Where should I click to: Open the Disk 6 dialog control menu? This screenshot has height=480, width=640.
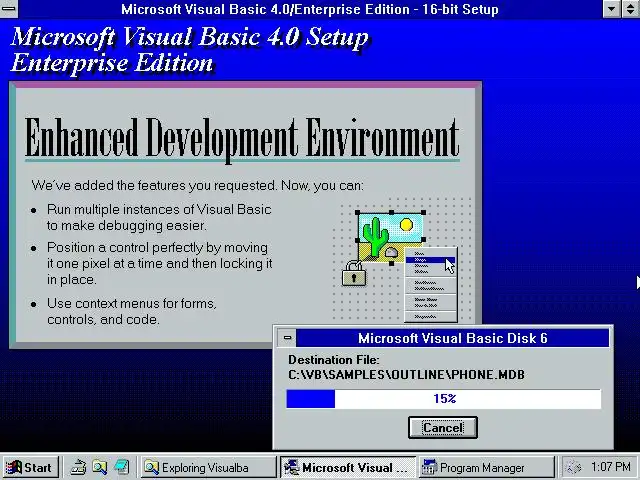coord(287,338)
